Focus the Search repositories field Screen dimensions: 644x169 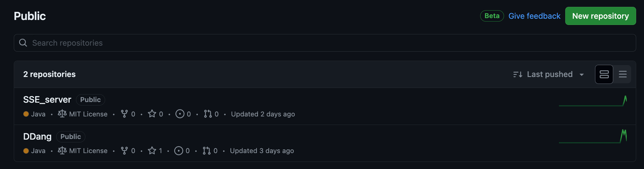pyautogui.click(x=325, y=43)
